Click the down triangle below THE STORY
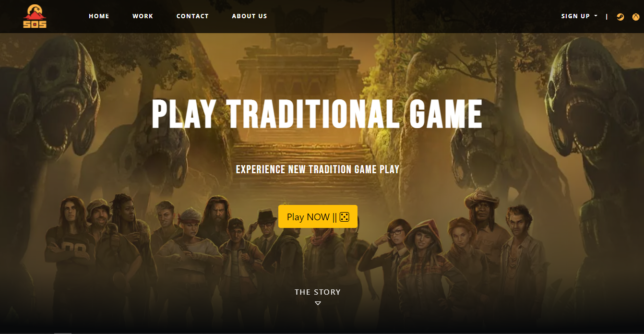Screen dimensions: 644x334 318,303
